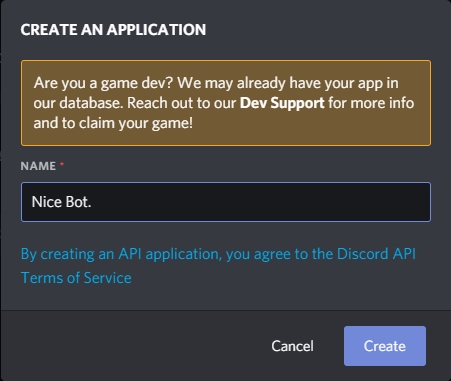The height and width of the screenshot is (381, 451).
Task: Click the "Create an Application" heading
Action: coord(113,30)
